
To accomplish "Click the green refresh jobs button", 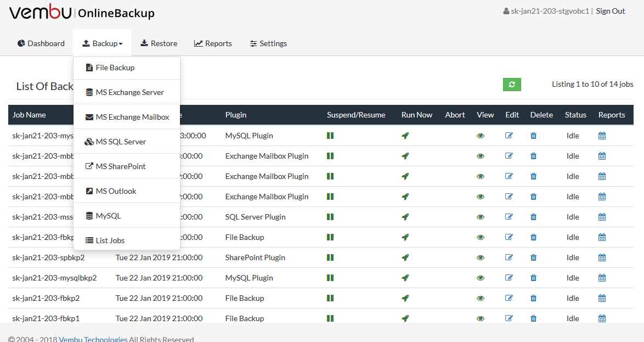I will coord(512,85).
